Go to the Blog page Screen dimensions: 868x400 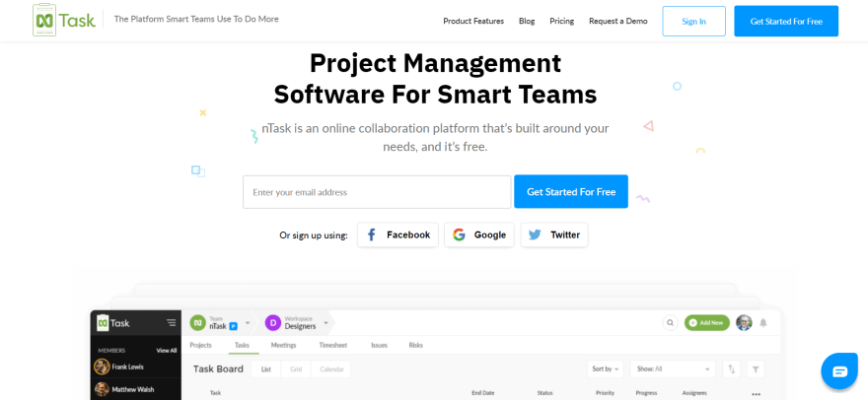point(527,21)
